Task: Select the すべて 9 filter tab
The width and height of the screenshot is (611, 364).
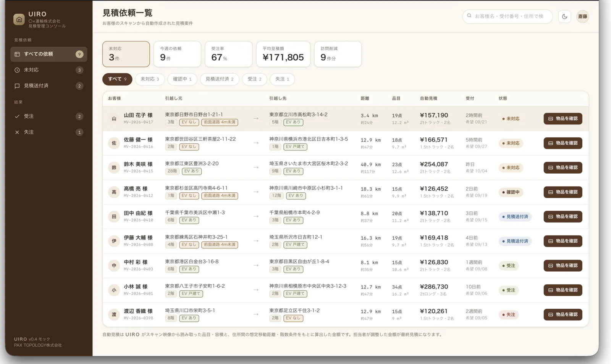Action: click(x=117, y=79)
